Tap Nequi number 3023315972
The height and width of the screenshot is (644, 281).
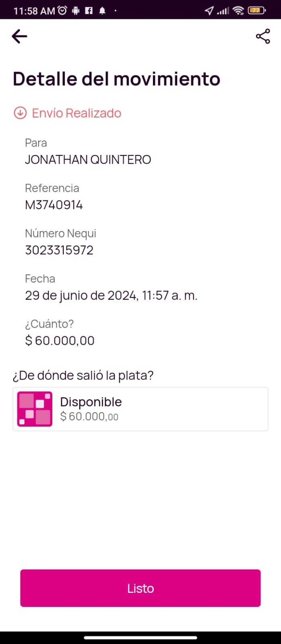[x=59, y=250]
